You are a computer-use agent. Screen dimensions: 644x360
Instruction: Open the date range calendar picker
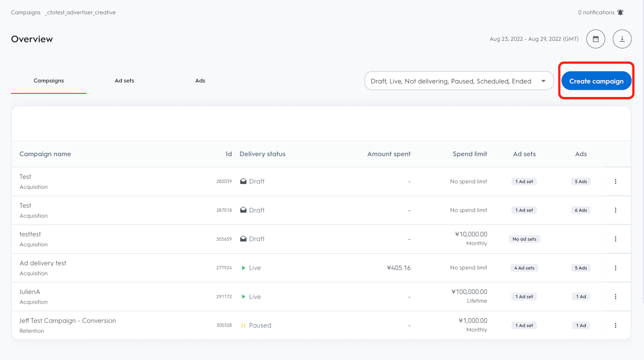(x=596, y=39)
